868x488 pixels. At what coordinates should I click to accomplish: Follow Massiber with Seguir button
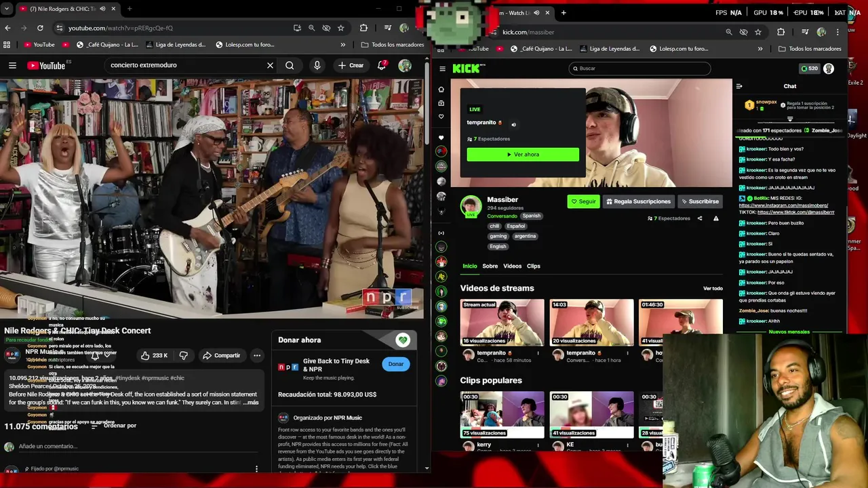click(x=583, y=201)
